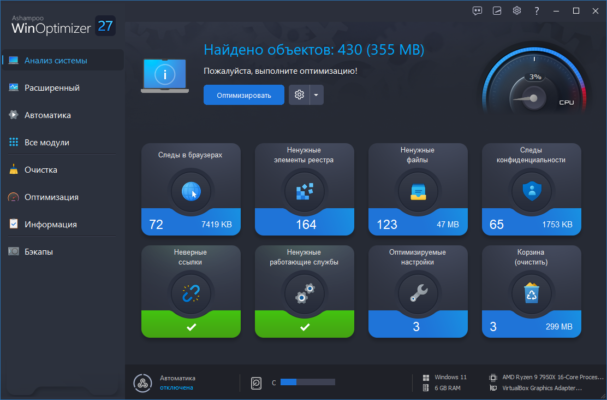Click the Оптимизация speedometer icon
This screenshot has height=400, width=607.
click(14, 197)
